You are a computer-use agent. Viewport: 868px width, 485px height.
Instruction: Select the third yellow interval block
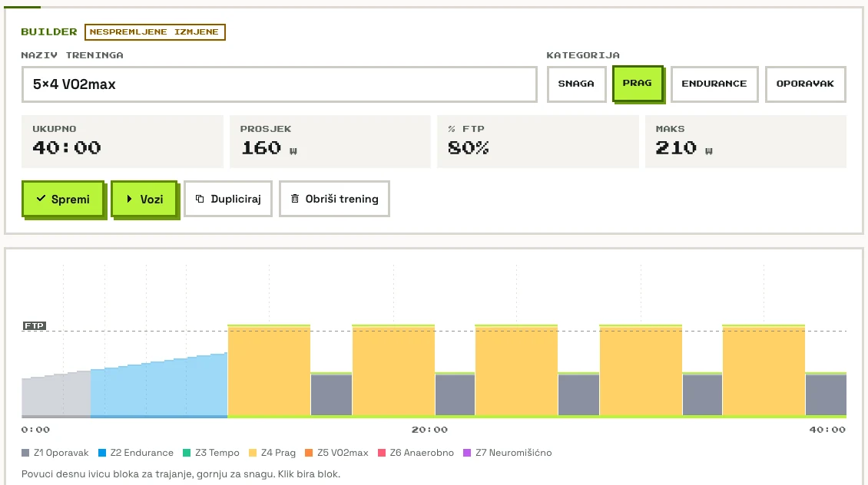pyautogui.click(x=516, y=371)
